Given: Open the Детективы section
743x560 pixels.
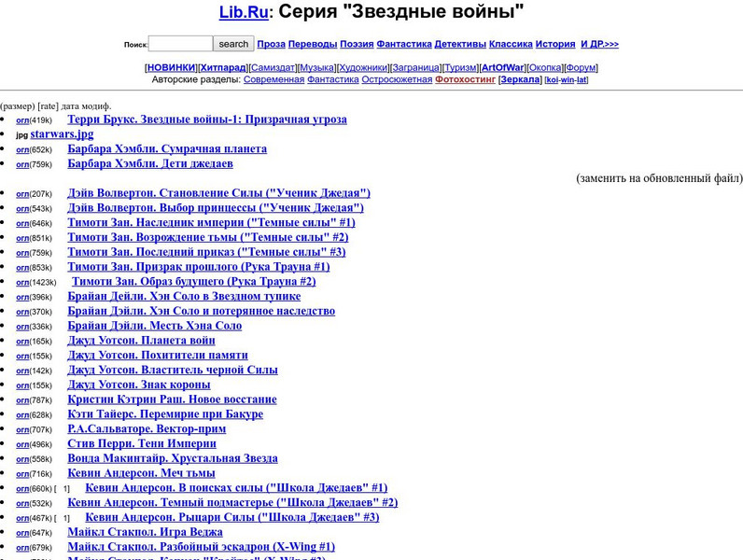Looking at the screenshot, I should coord(460,44).
